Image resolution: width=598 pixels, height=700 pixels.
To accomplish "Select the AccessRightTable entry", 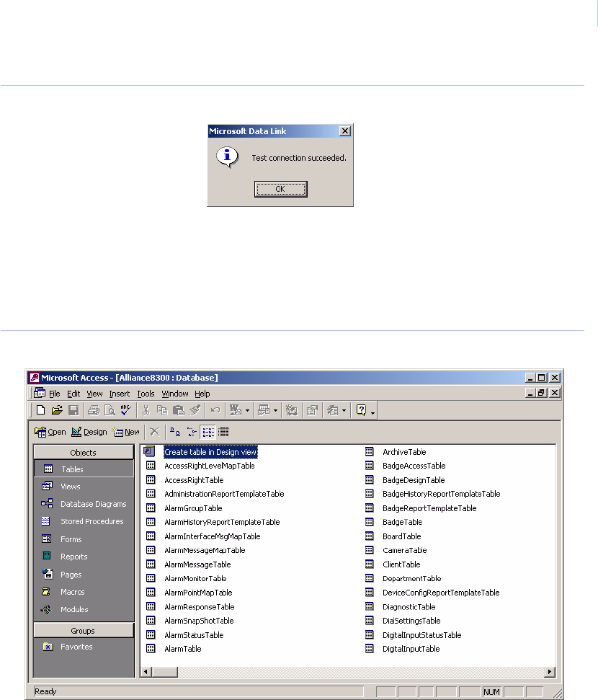I will 194,480.
